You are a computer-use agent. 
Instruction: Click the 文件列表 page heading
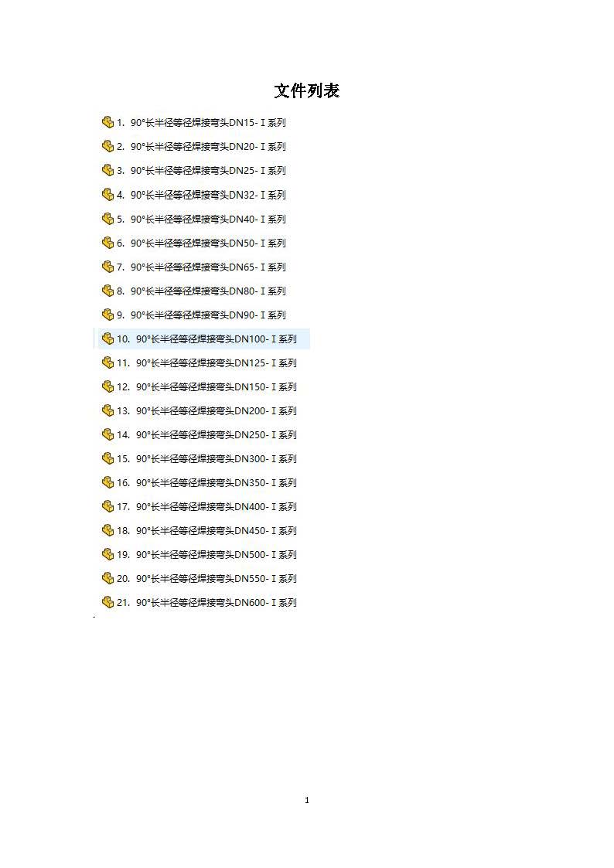point(307,90)
